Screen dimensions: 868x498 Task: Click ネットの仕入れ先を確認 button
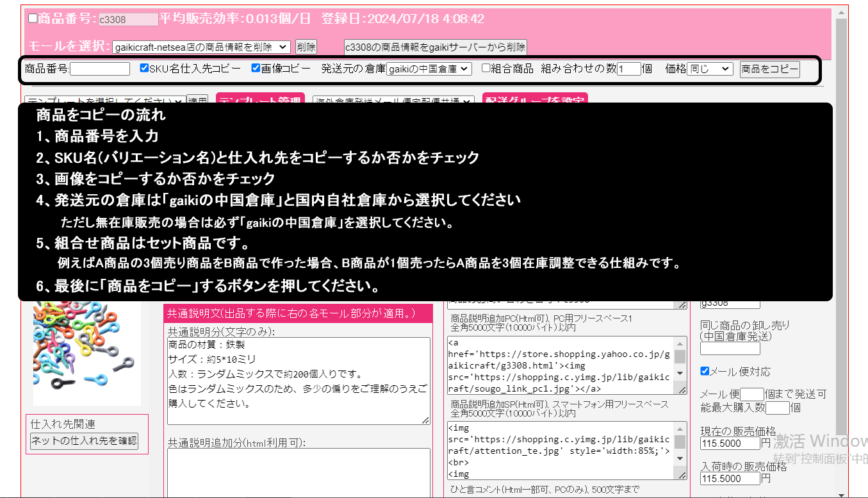(84, 441)
